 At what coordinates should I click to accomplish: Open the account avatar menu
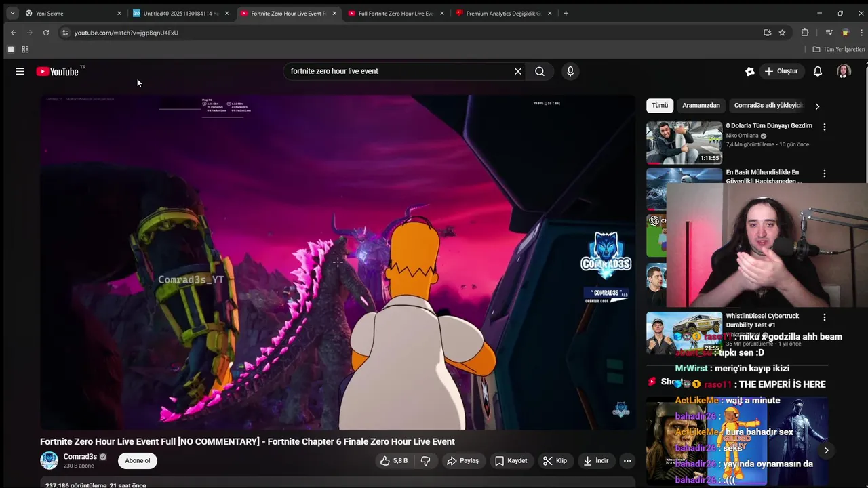(844, 71)
